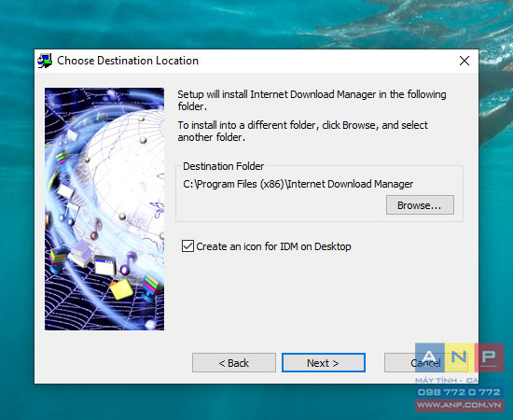The image size is (513, 420).
Task: Click the IDM installer icon in title bar
Action: click(45, 61)
